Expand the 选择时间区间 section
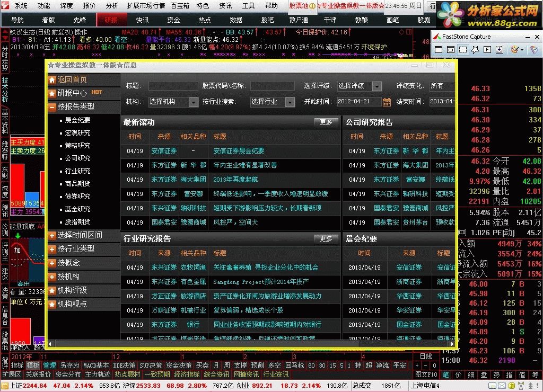The height and width of the screenshot is (392, 543). [52, 236]
